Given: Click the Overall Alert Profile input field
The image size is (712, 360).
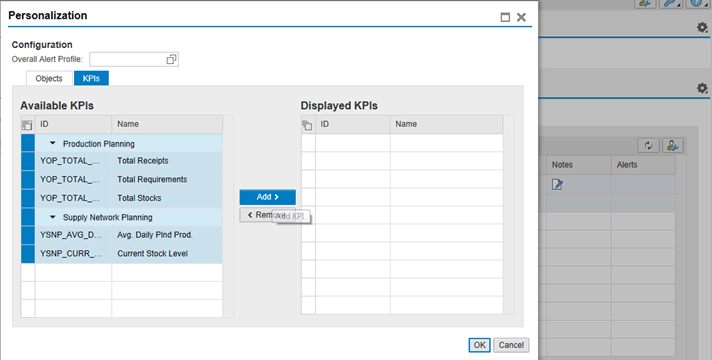Looking at the screenshot, I should [128, 59].
